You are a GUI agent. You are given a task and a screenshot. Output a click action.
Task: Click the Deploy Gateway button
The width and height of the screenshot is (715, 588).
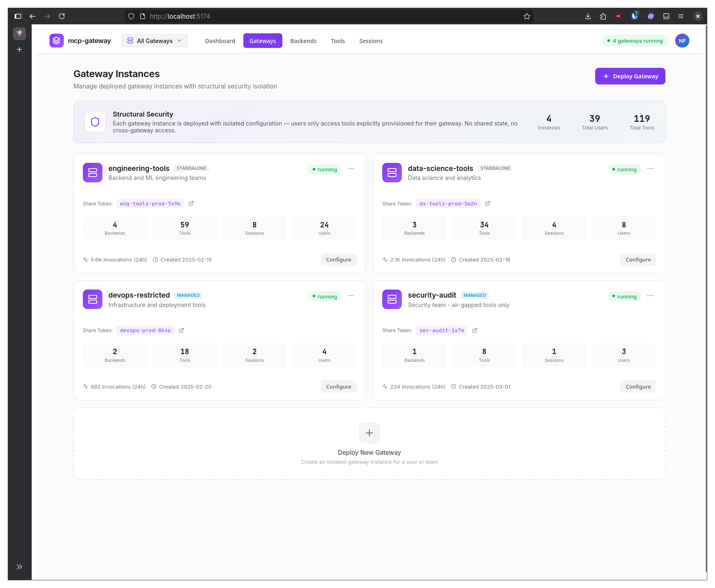coord(630,76)
